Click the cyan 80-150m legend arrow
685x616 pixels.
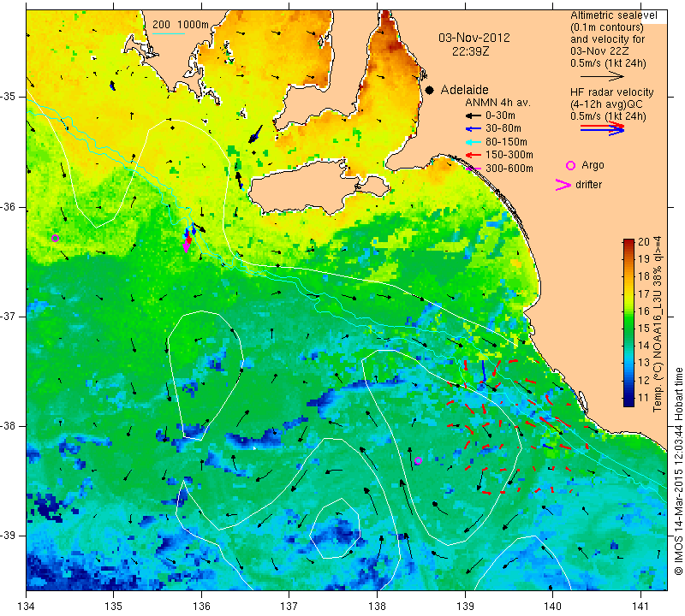(x=473, y=142)
